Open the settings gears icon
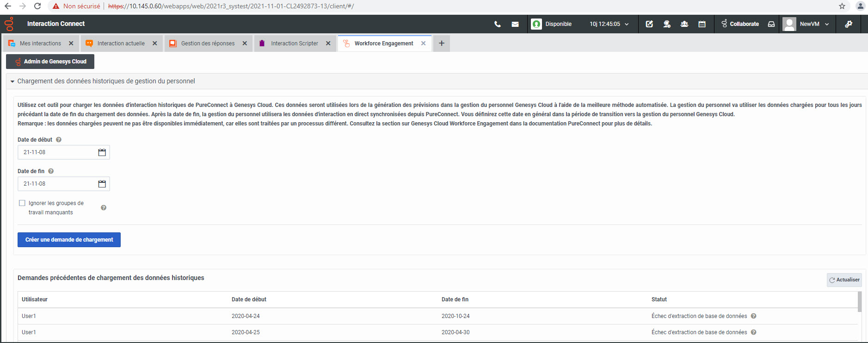 (849, 24)
